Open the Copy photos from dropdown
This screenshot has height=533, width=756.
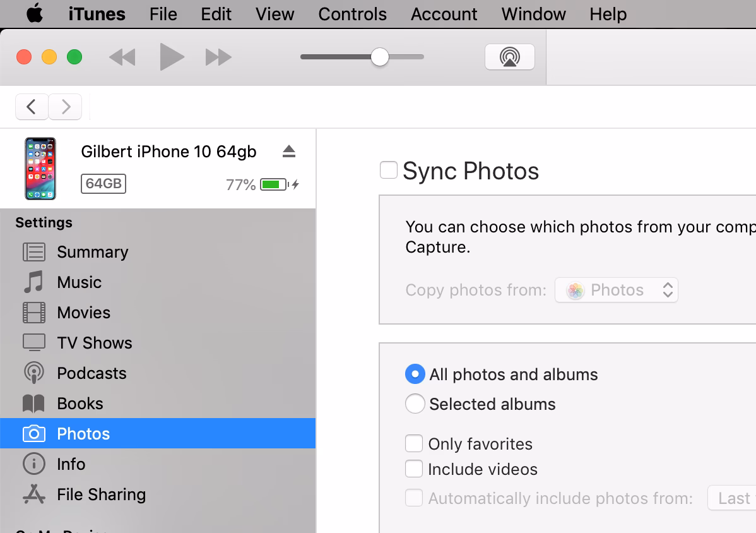click(x=616, y=290)
